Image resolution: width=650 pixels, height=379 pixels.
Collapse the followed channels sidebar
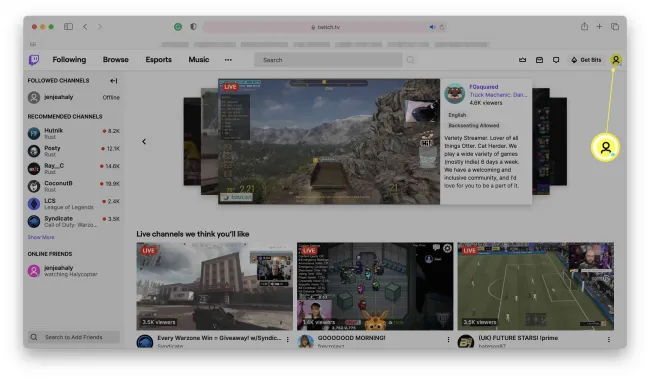(x=114, y=80)
